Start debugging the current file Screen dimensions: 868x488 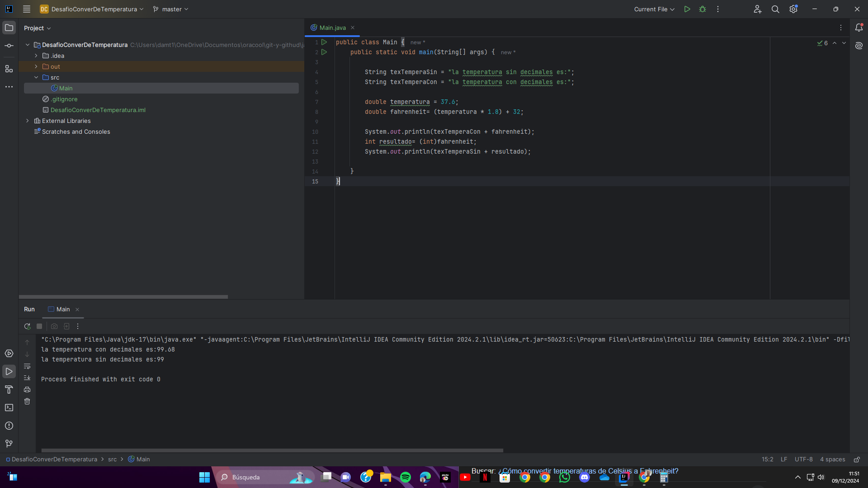coord(703,9)
